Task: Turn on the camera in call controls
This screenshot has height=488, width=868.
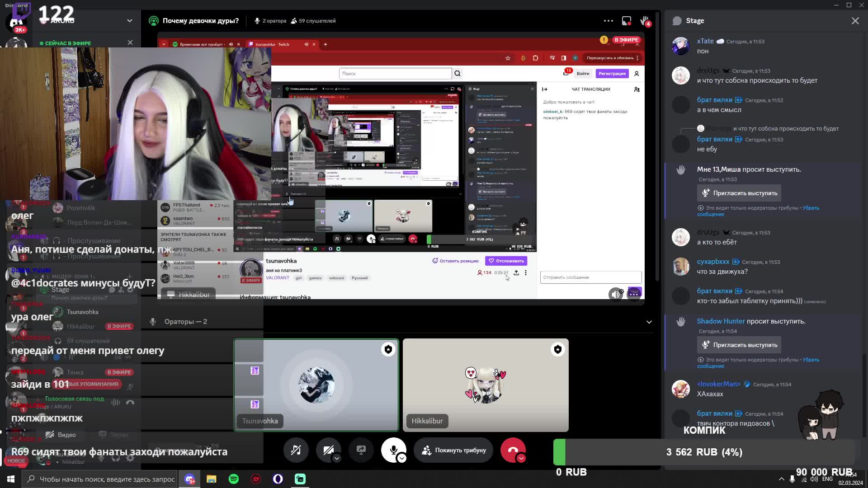Action: click(x=329, y=450)
